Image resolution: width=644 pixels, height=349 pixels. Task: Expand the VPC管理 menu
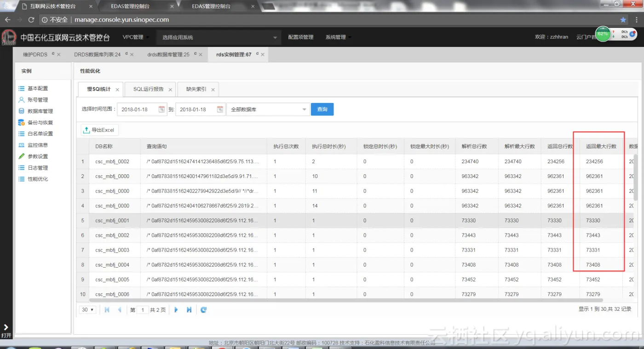click(x=135, y=37)
